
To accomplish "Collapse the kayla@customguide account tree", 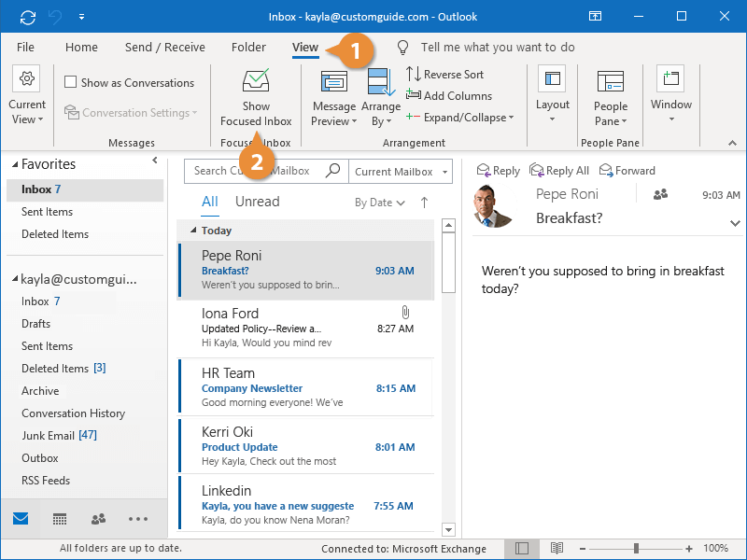I will pos(15,278).
